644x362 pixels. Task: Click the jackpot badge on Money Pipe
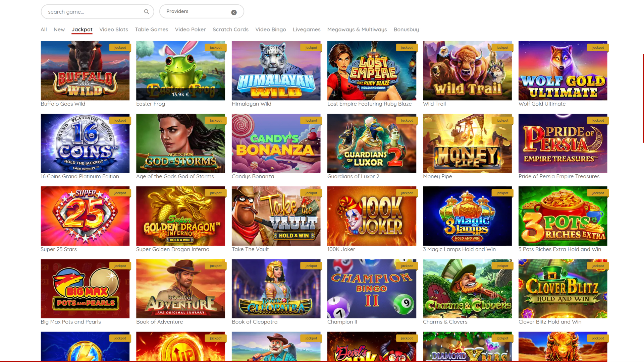tap(502, 120)
